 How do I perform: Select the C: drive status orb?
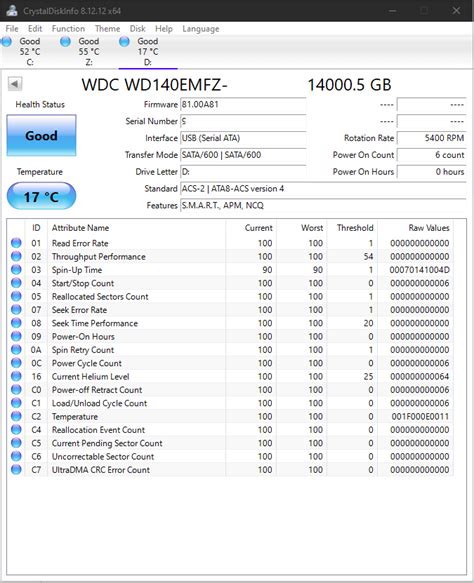tap(7, 42)
